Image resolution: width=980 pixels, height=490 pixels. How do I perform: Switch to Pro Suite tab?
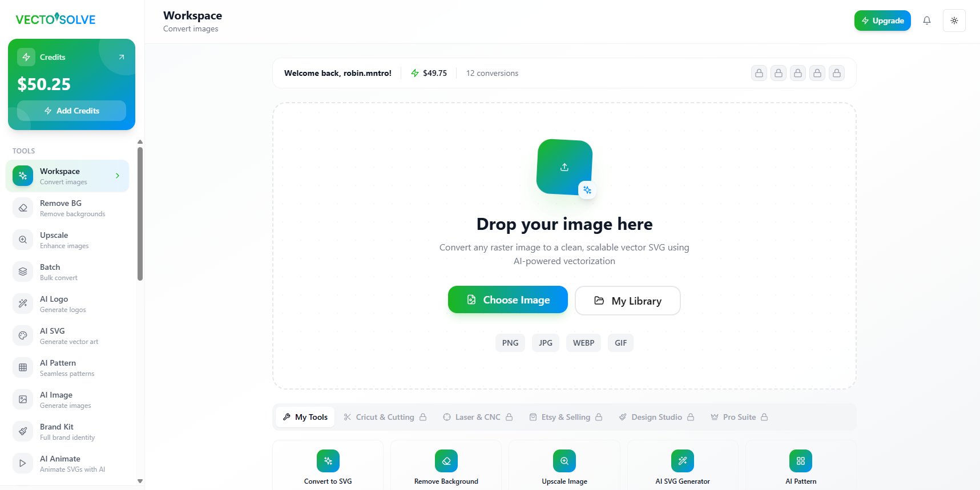pos(739,417)
